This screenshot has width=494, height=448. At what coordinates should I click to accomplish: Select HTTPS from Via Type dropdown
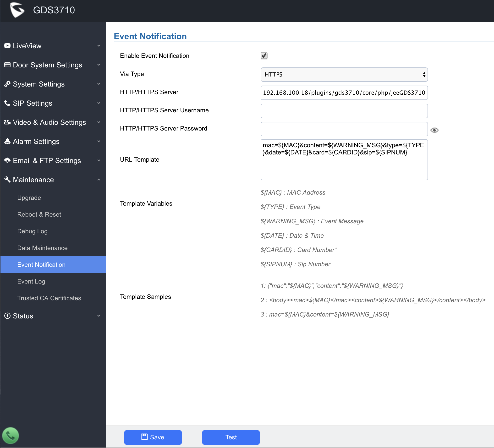click(x=344, y=74)
